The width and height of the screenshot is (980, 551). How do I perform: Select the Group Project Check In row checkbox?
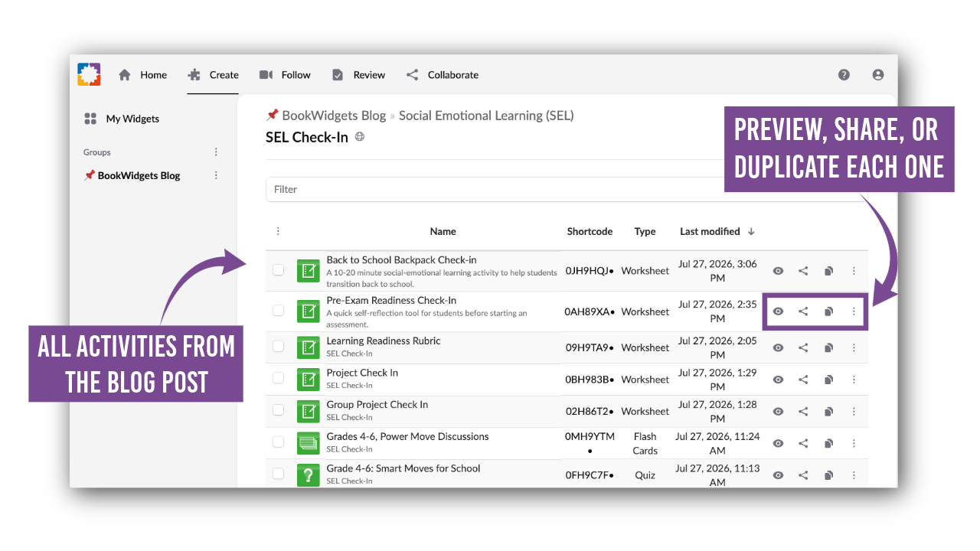pos(278,410)
